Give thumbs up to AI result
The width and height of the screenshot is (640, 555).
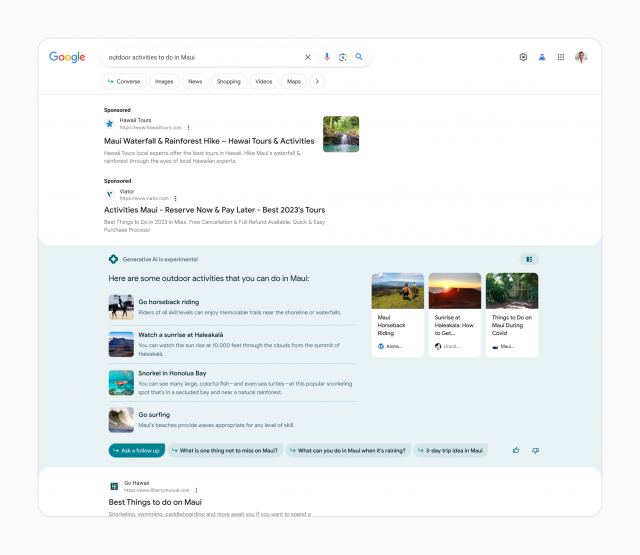tap(516, 450)
